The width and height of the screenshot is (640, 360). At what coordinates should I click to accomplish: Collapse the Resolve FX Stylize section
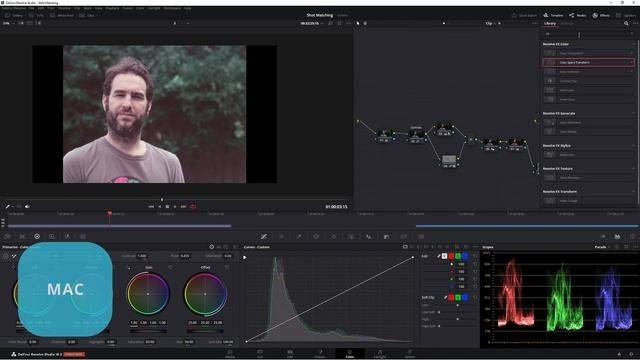[x=633, y=145]
